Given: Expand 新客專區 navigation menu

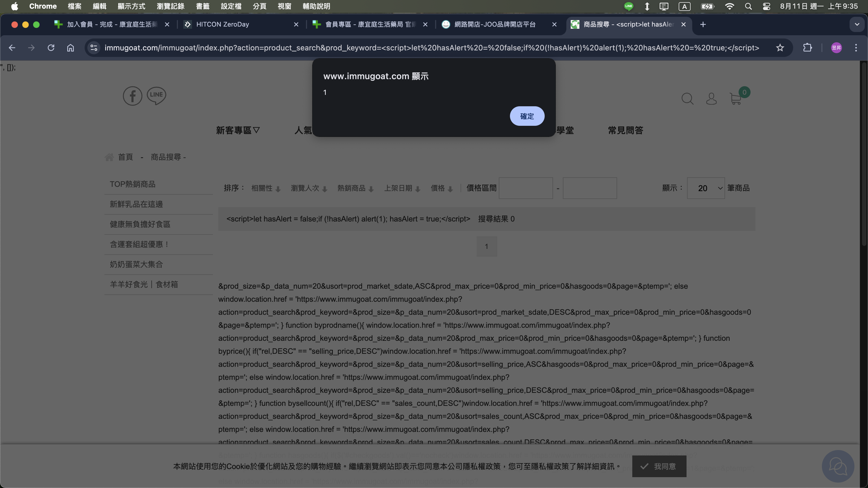Looking at the screenshot, I should pyautogui.click(x=238, y=130).
